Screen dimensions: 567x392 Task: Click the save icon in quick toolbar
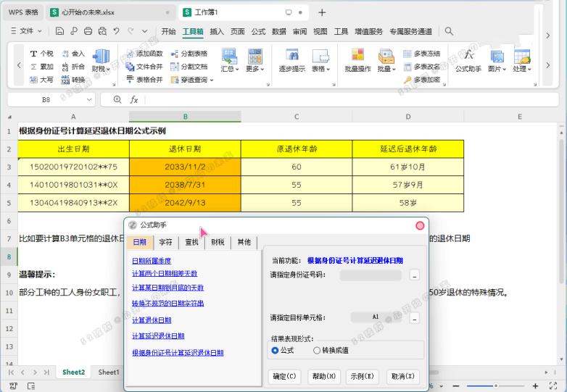coord(59,31)
